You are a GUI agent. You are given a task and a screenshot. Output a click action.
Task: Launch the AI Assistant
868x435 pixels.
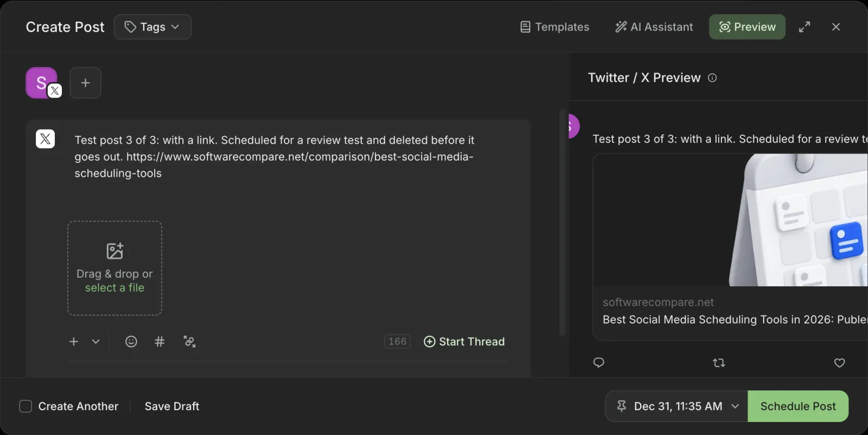[654, 27]
